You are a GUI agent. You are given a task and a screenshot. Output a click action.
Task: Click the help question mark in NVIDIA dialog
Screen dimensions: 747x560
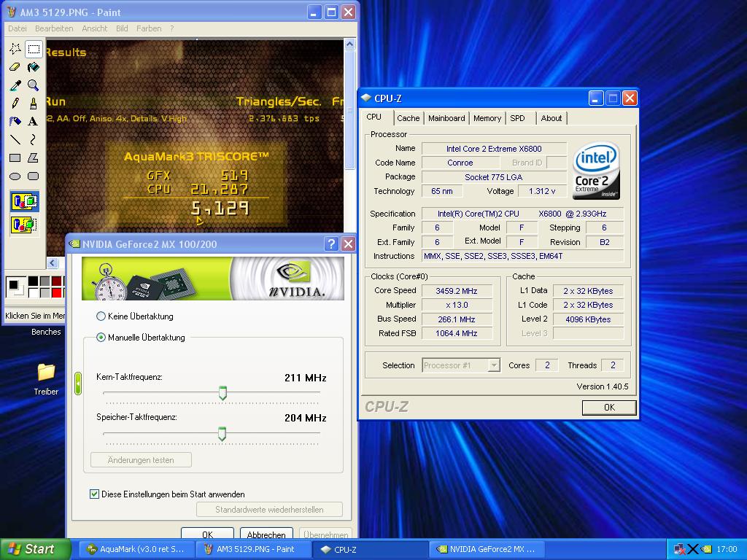click(x=331, y=244)
